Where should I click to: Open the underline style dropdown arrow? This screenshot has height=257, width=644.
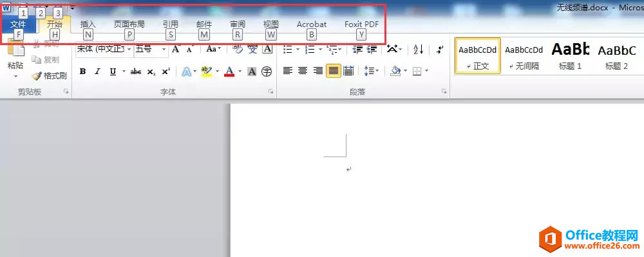tap(124, 72)
